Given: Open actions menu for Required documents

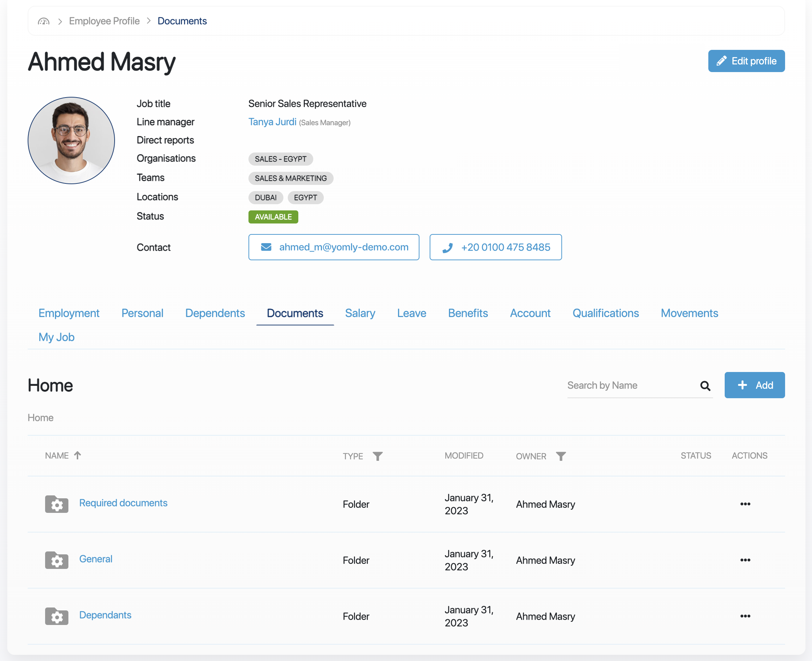Looking at the screenshot, I should click(745, 504).
